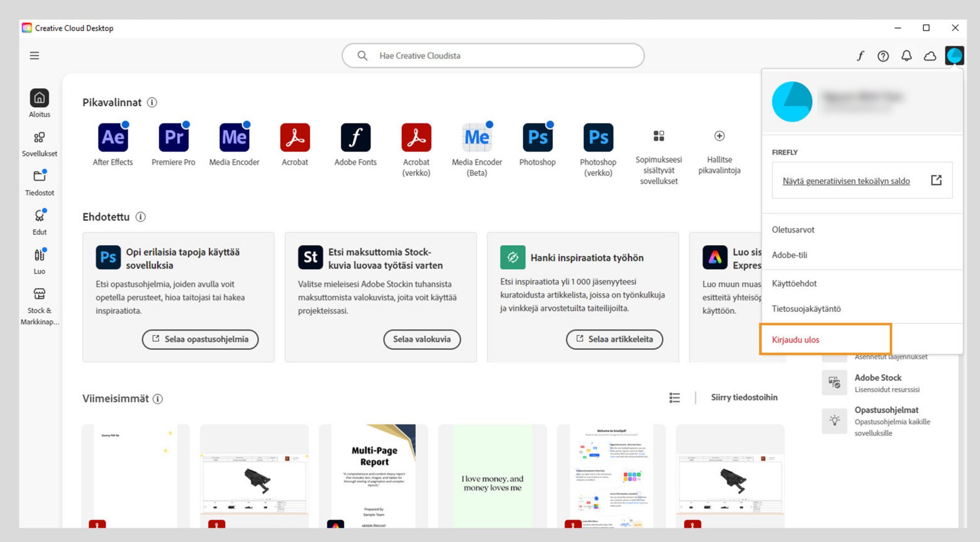This screenshot has height=542, width=980.
Task: Show Viimeisimmät info tooltip
Action: pos(158,399)
